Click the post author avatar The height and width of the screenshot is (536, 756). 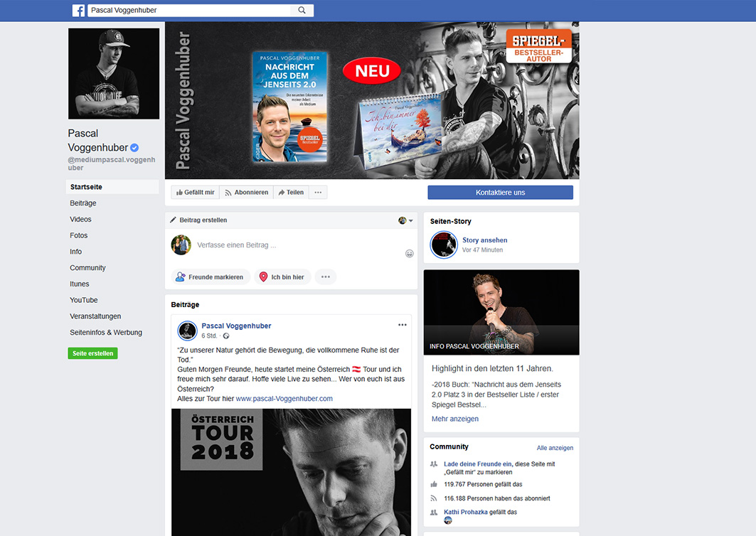pos(187,331)
